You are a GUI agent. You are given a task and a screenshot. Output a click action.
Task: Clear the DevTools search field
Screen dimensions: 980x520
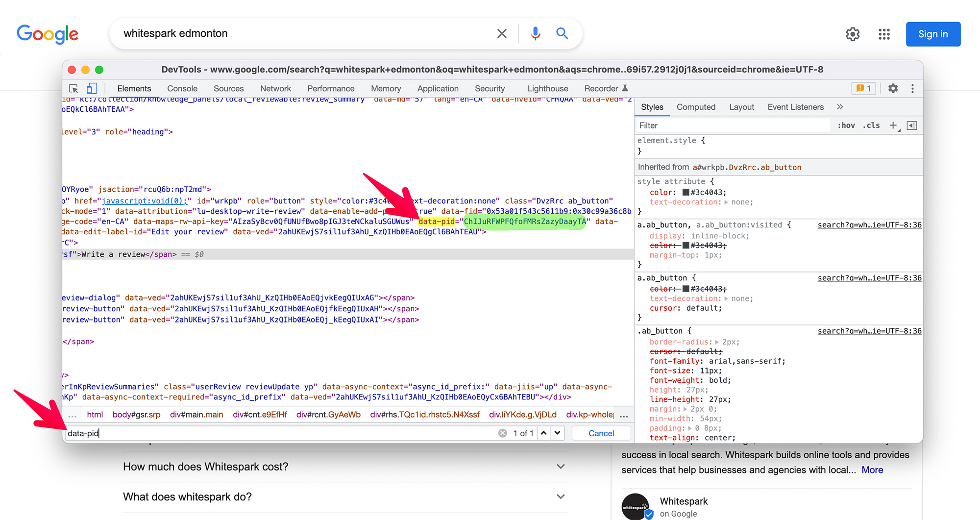point(502,433)
